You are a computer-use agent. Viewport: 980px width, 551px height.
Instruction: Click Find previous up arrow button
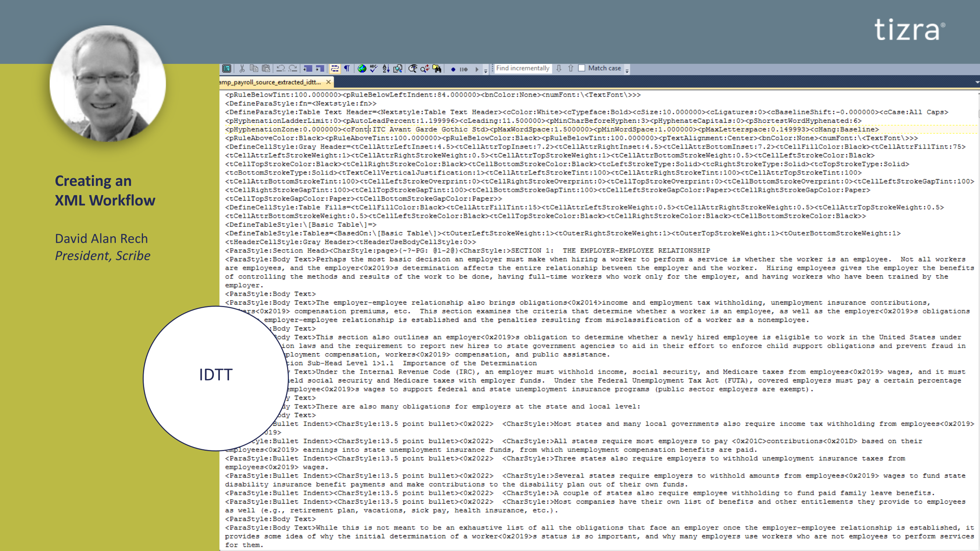point(570,68)
